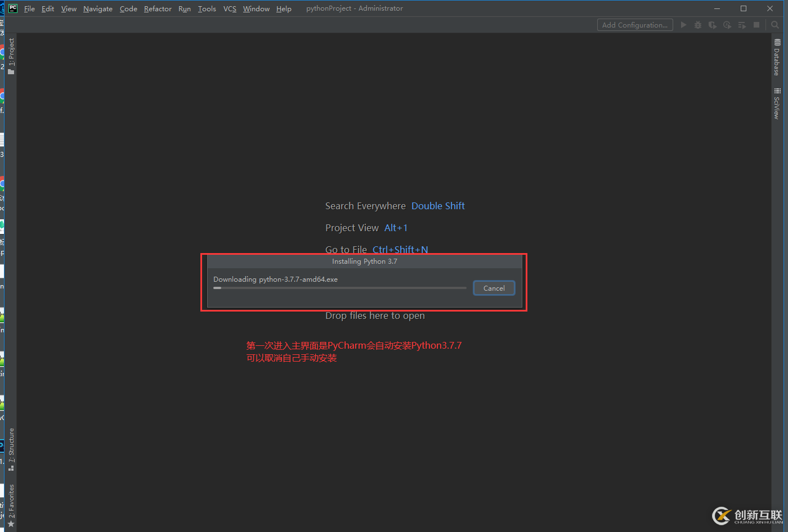
Task: Close the PyCharm window
Action: (770, 8)
